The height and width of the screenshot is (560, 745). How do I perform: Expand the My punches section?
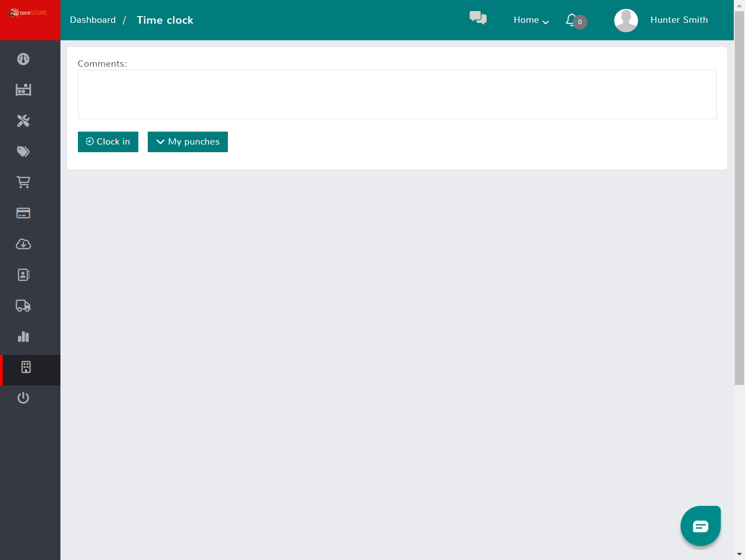[x=188, y=142]
